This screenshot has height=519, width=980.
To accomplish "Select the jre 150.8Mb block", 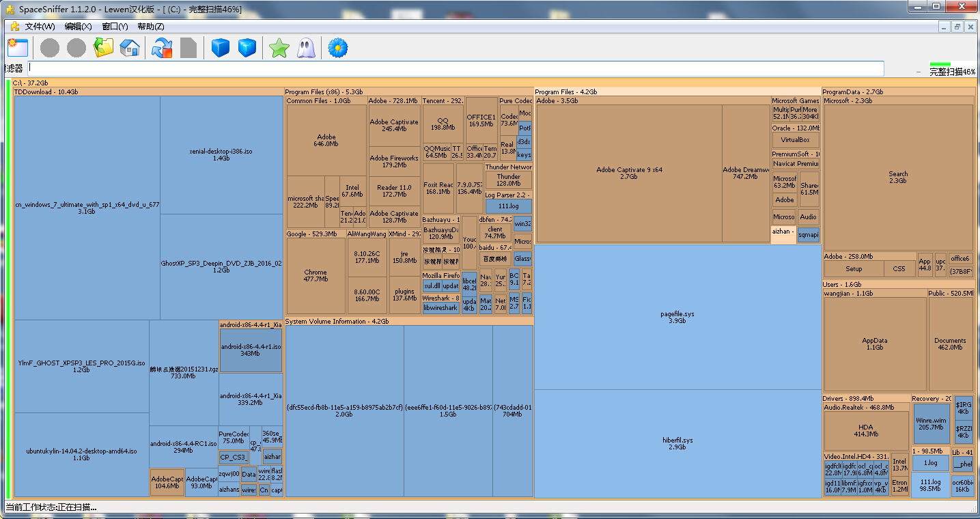I will pyautogui.click(x=404, y=257).
